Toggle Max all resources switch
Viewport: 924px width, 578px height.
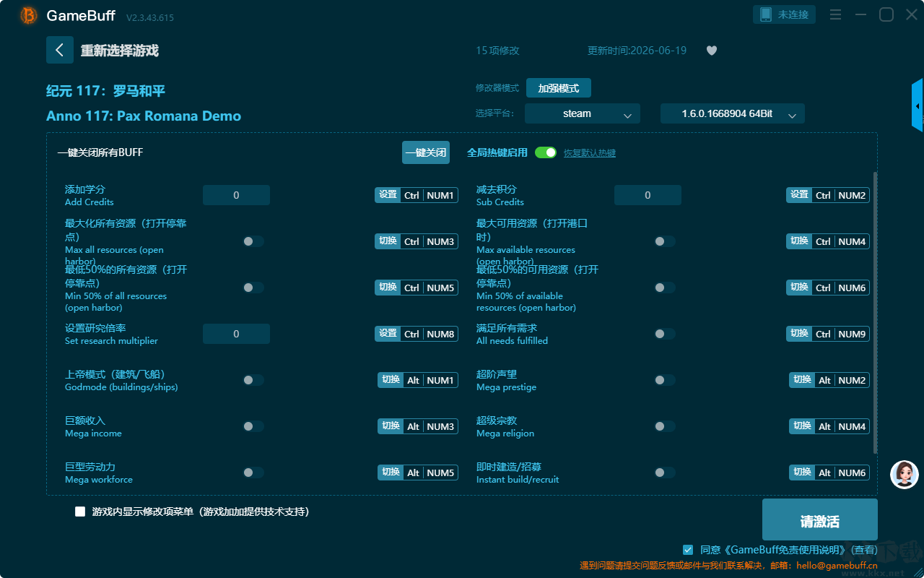tap(253, 241)
